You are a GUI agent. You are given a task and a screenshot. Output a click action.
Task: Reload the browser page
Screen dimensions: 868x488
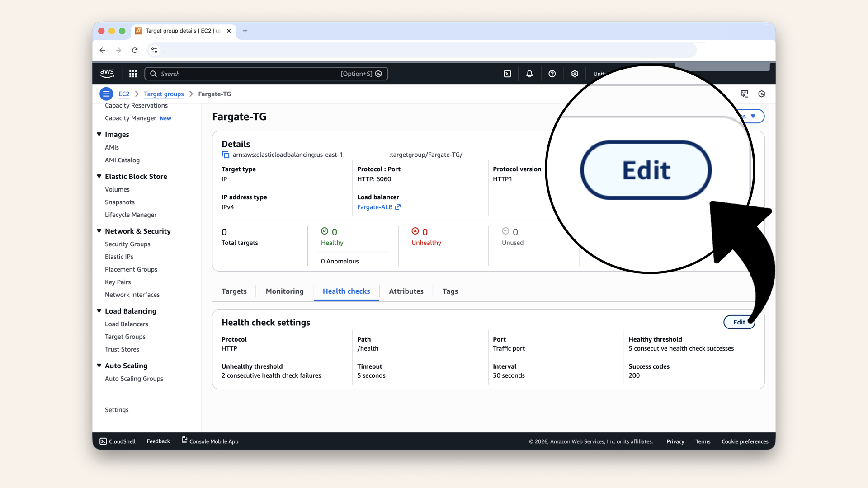(x=135, y=50)
